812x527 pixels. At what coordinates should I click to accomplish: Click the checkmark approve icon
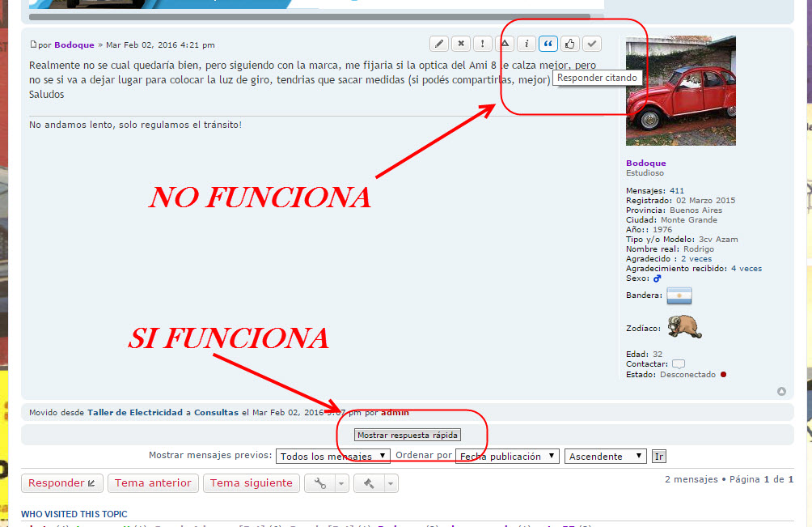[592, 44]
